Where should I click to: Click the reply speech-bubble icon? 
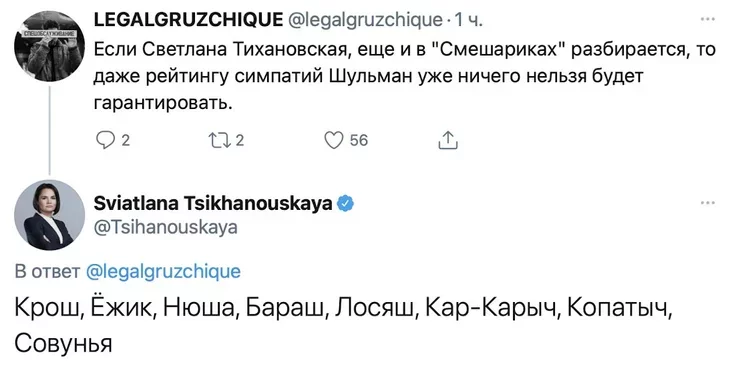pos(106,140)
